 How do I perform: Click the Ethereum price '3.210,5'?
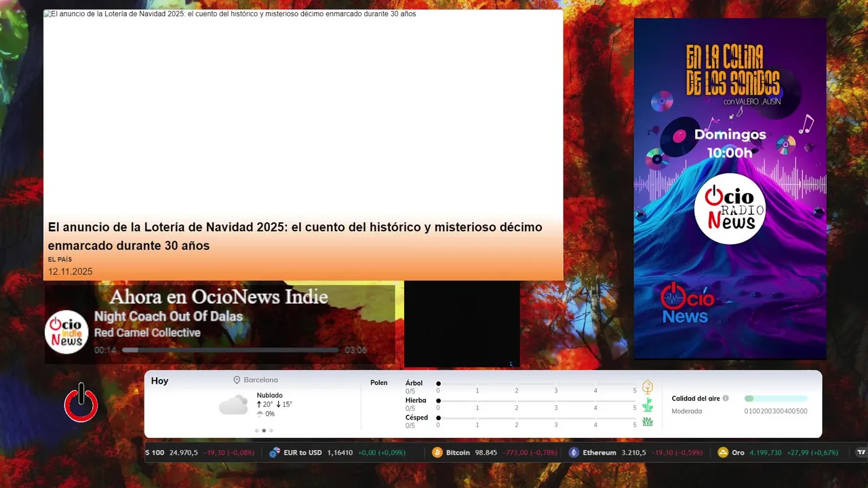[x=633, y=453]
